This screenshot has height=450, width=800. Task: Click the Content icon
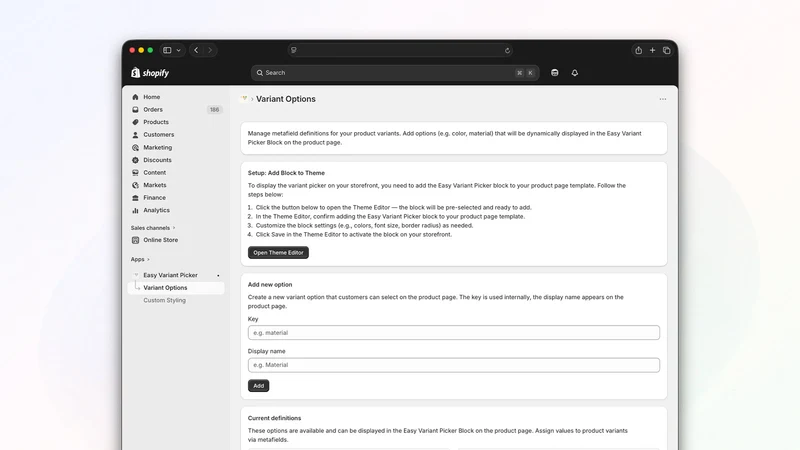(x=135, y=172)
